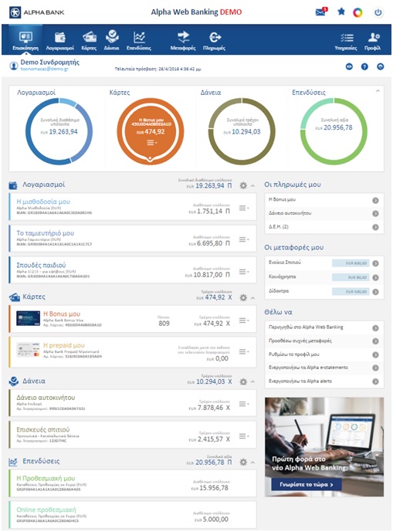Click the prepaid Mastercard thumbnail
The image size is (393, 532).
coord(28,350)
